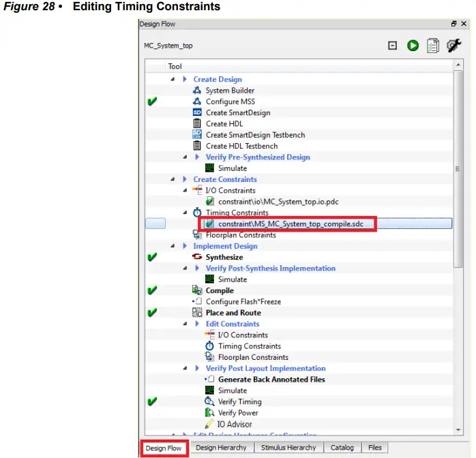Select the Generate Back Annotated Files step

click(x=271, y=380)
